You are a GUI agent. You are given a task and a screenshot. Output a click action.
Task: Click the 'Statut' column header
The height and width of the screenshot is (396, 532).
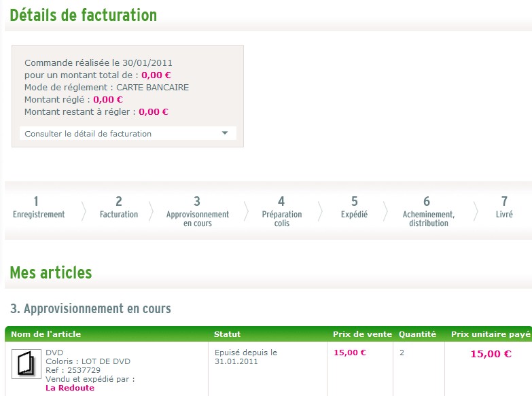(227, 334)
